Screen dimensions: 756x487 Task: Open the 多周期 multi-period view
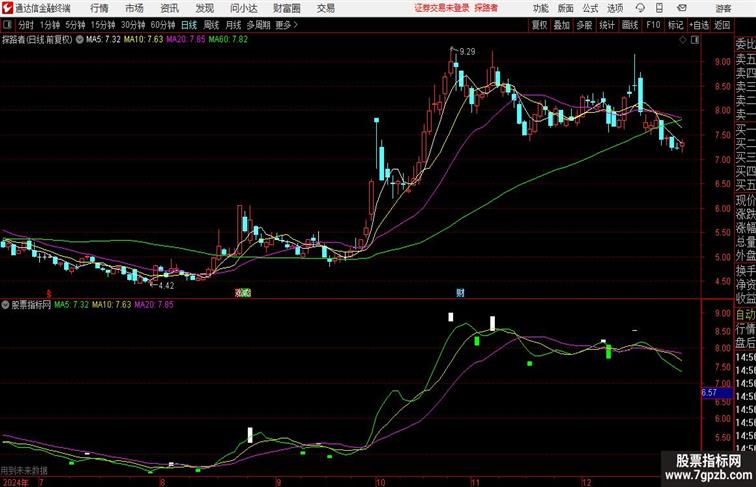258,25
